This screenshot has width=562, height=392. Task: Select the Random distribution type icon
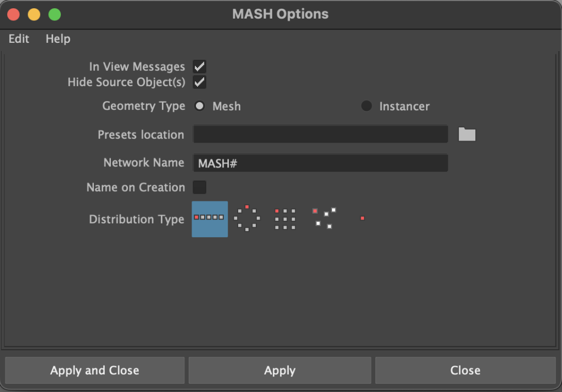pos(324,218)
